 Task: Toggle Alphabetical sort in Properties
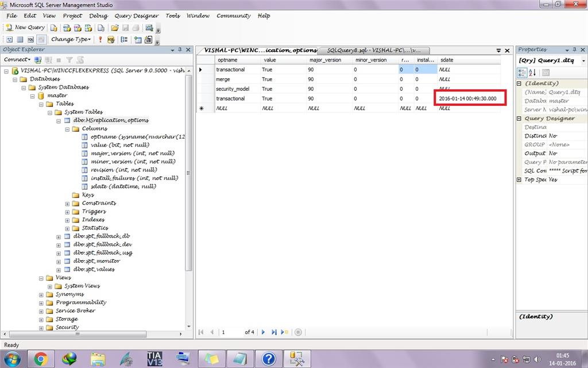(532, 72)
